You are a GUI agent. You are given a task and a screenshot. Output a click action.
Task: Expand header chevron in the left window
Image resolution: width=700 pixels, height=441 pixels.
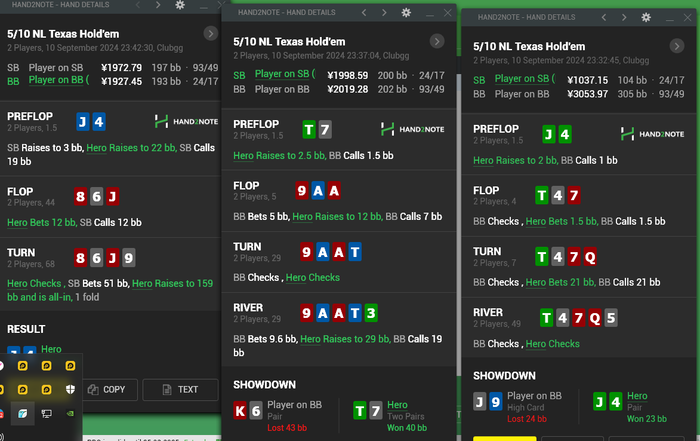click(x=211, y=33)
